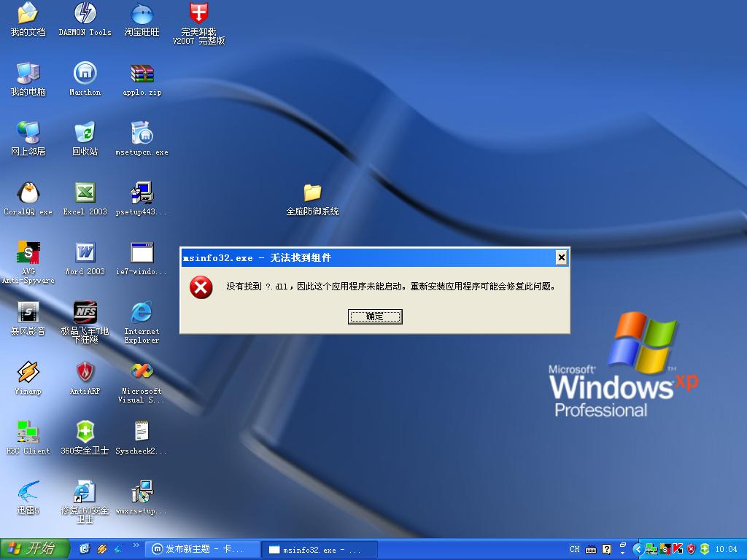Viewport: 747px width, 560px height.
Task: Expand the quick launch overflow chevron
Action: click(x=136, y=545)
